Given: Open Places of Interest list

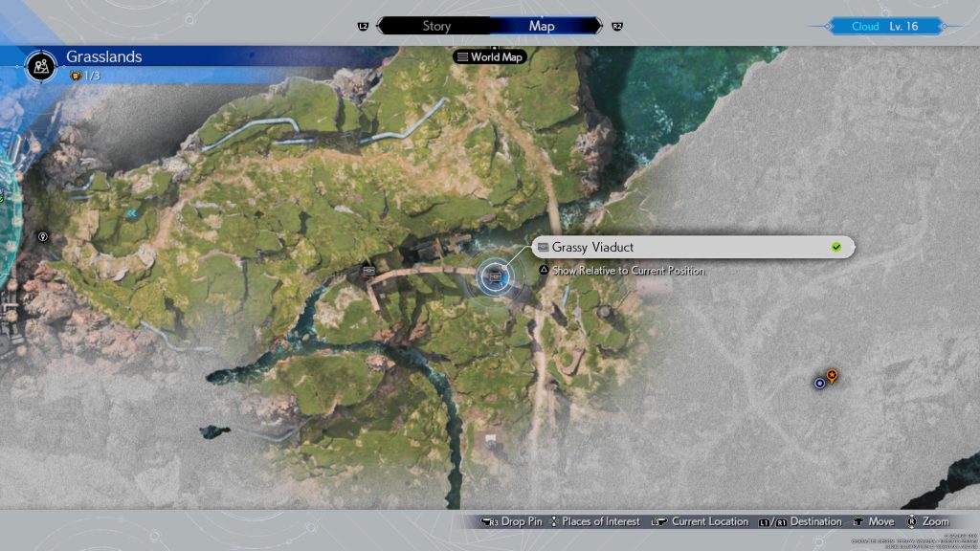Looking at the screenshot, I should (594, 521).
